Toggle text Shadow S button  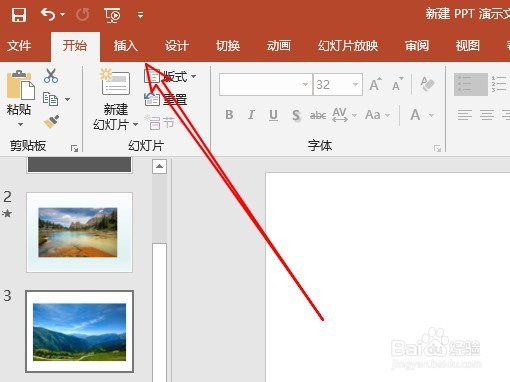point(296,115)
